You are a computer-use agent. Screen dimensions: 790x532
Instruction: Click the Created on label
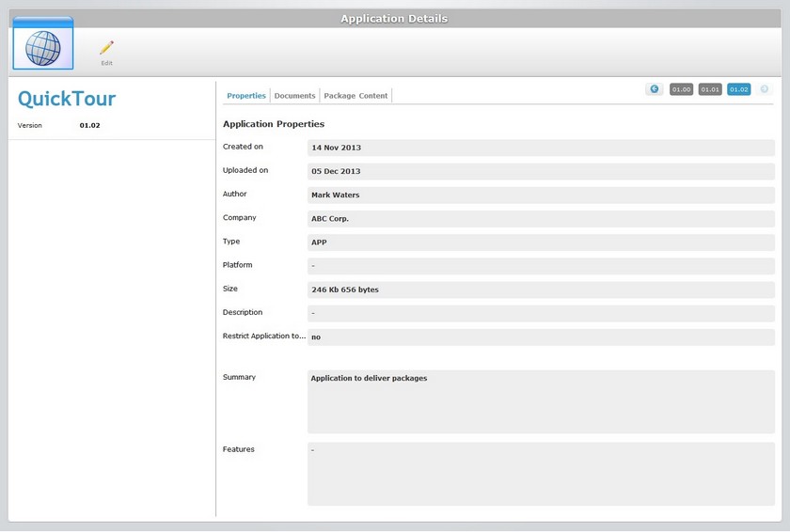(x=243, y=147)
